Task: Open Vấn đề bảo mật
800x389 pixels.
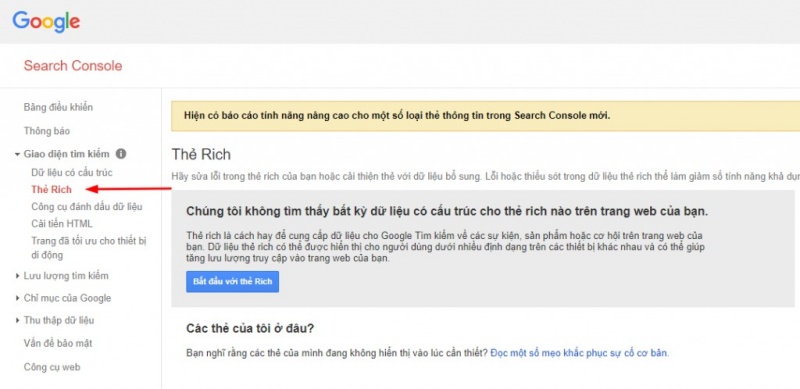Action: click(58, 343)
